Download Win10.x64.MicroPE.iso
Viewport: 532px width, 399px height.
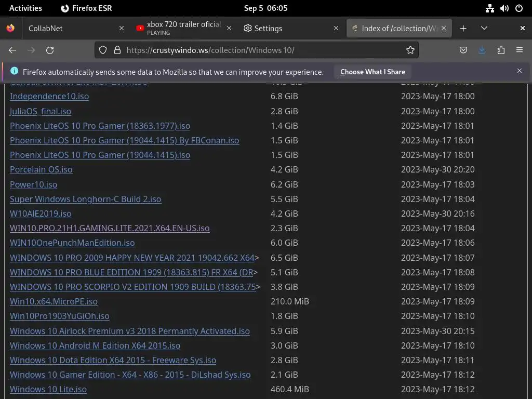[x=54, y=301]
